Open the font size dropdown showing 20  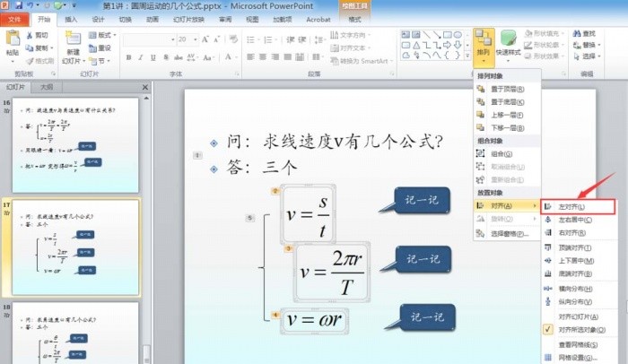coord(196,39)
